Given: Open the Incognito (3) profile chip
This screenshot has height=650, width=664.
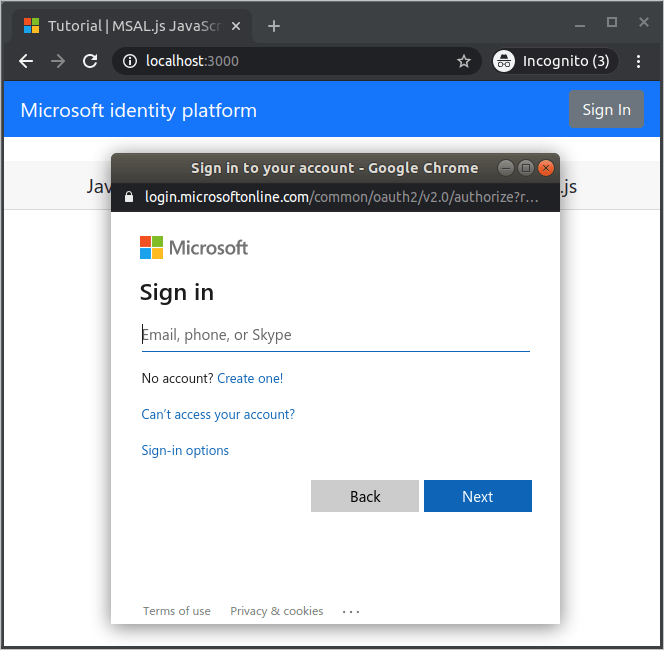Looking at the screenshot, I should coord(555,61).
